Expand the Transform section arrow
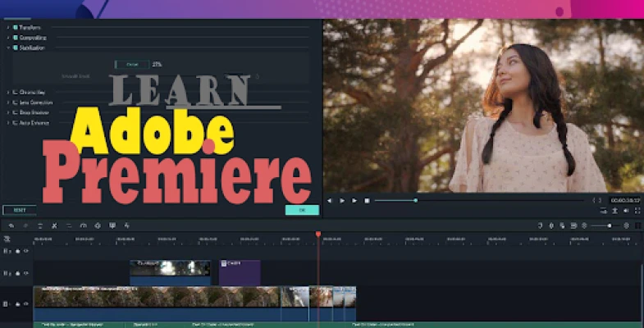Viewport: 644px width, 328px height. click(x=8, y=28)
